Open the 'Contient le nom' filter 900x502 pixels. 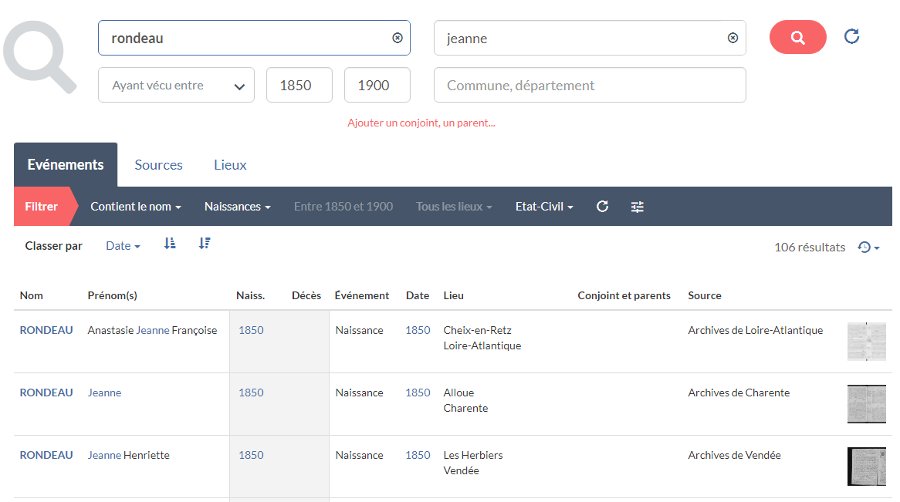pos(135,207)
